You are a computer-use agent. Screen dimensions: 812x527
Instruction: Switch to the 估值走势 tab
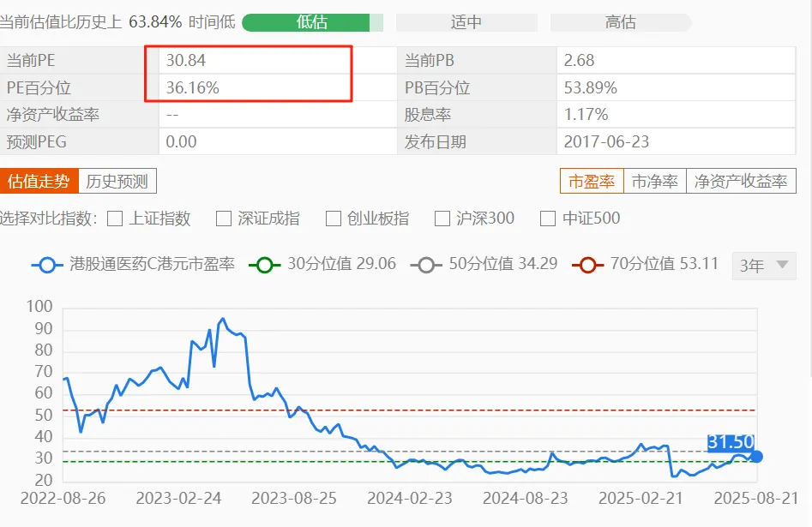pos(39,181)
